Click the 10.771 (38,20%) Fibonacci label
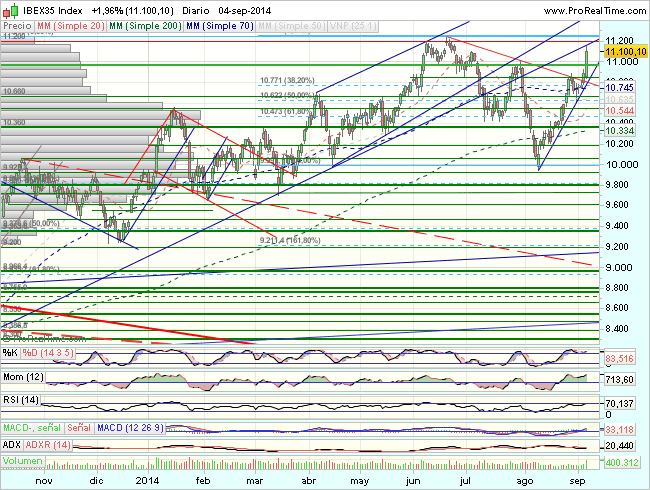 click(x=287, y=80)
